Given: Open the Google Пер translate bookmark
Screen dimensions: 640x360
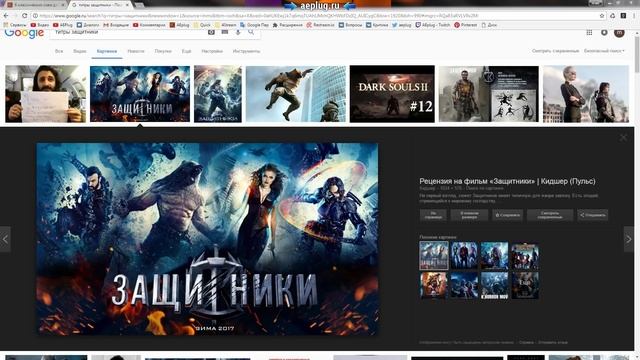Looking at the screenshot, I should pos(255,25).
